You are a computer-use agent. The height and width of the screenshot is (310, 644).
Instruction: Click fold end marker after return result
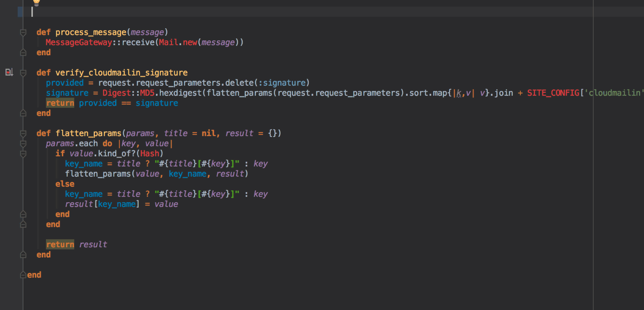(x=23, y=255)
